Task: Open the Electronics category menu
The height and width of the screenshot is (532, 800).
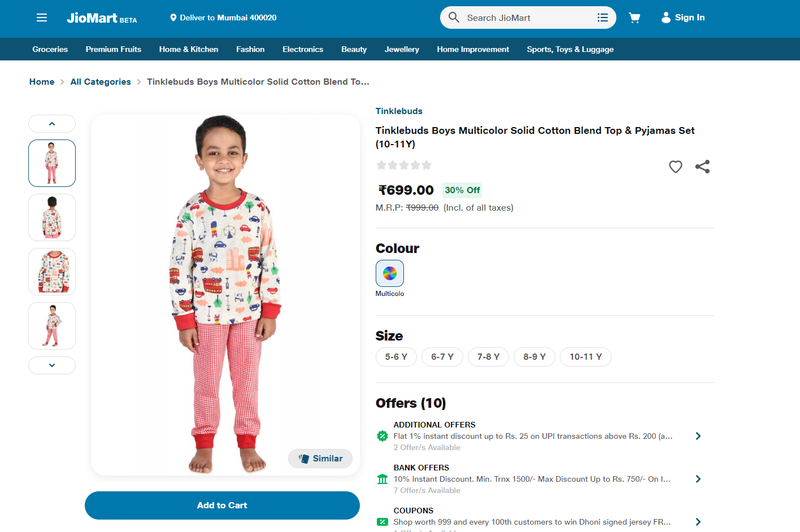Action: (x=303, y=49)
